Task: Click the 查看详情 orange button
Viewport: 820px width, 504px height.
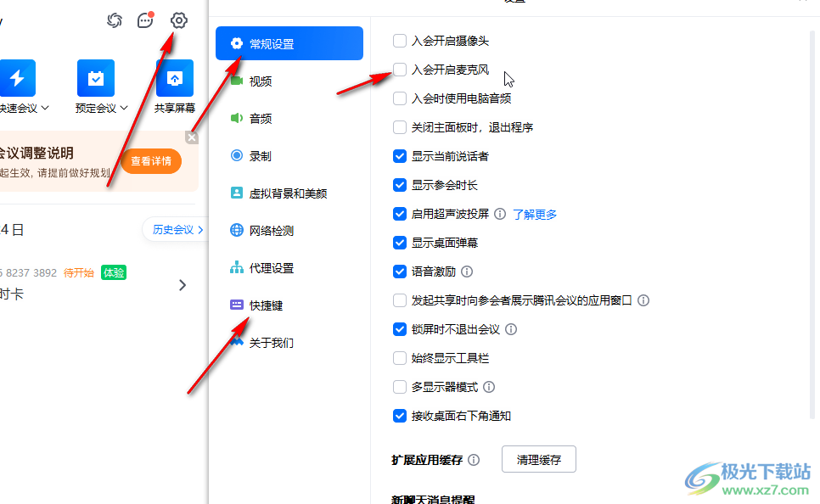Action: (151, 161)
